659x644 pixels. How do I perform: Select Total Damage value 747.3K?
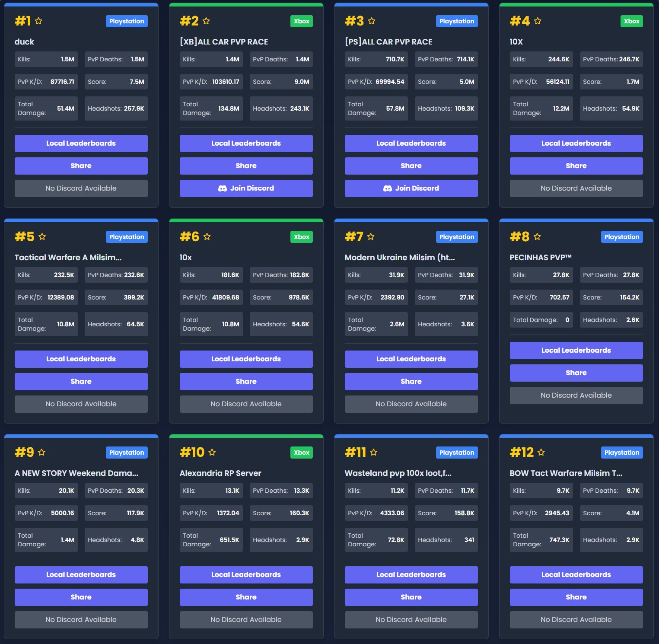[559, 540]
